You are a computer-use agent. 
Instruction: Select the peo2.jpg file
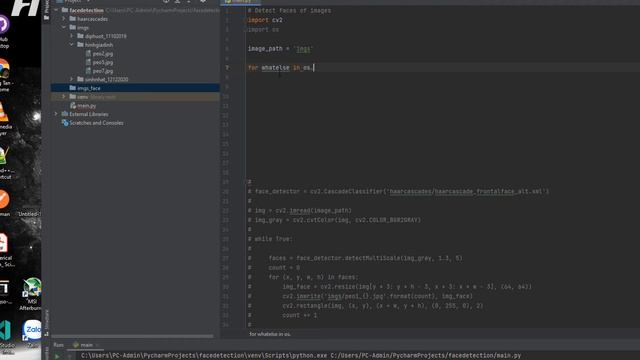pos(102,53)
